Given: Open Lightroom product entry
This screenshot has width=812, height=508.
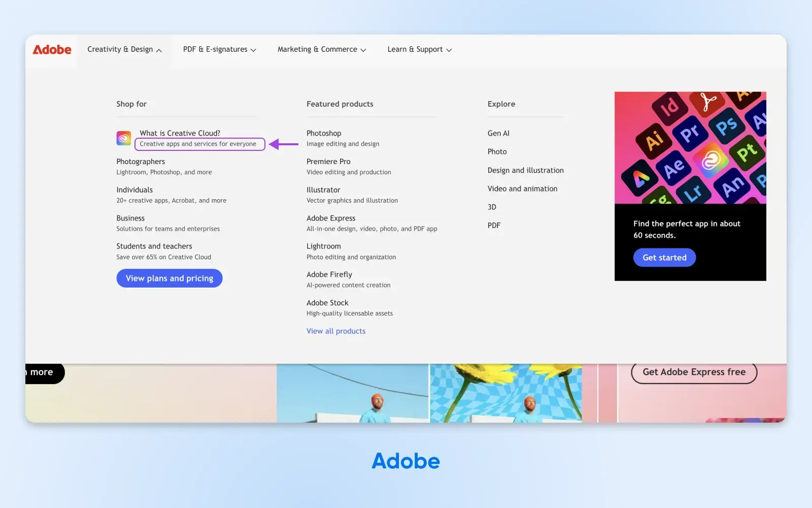Looking at the screenshot, I should coord(324,246).
